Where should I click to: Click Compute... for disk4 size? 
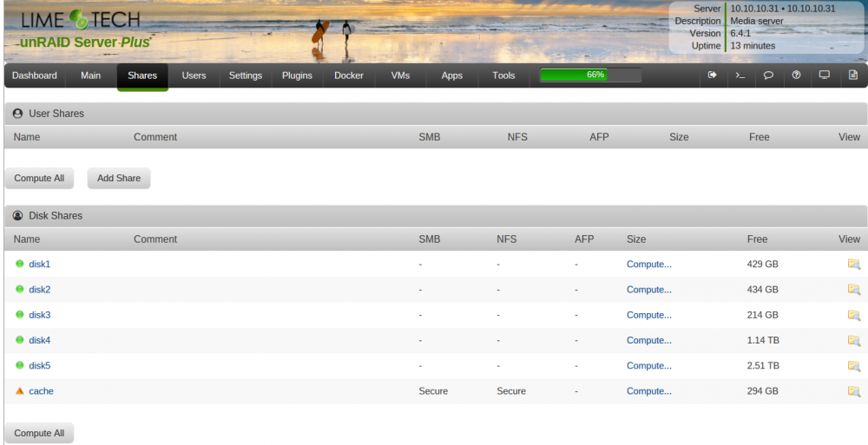[x=648, y=340]
